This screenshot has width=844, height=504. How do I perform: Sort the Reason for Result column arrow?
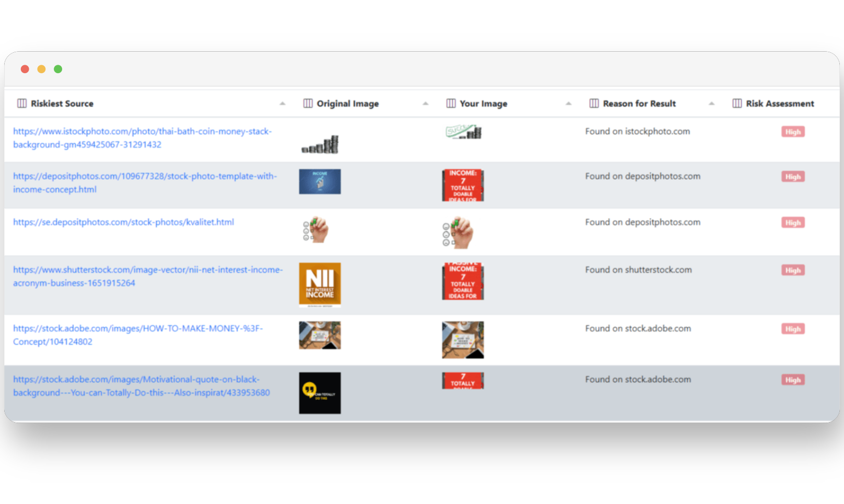tap(711, 103)
